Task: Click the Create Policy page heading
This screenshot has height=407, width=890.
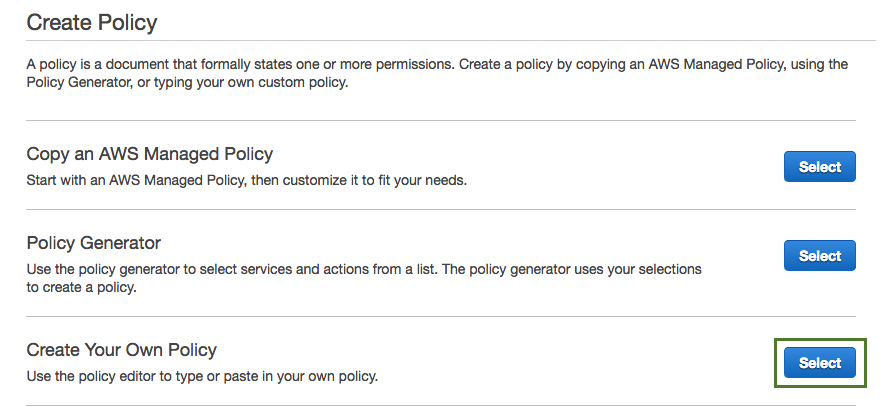Action: 92,20
